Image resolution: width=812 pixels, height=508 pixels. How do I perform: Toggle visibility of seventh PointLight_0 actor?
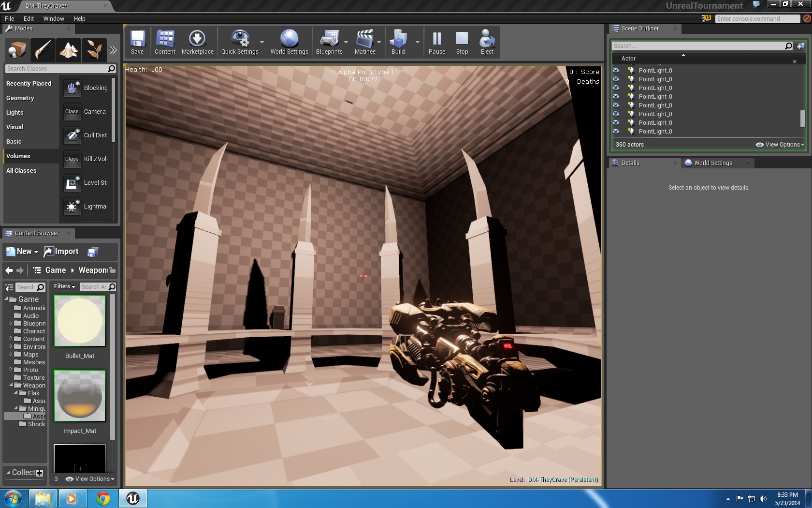tap(616, 123)
